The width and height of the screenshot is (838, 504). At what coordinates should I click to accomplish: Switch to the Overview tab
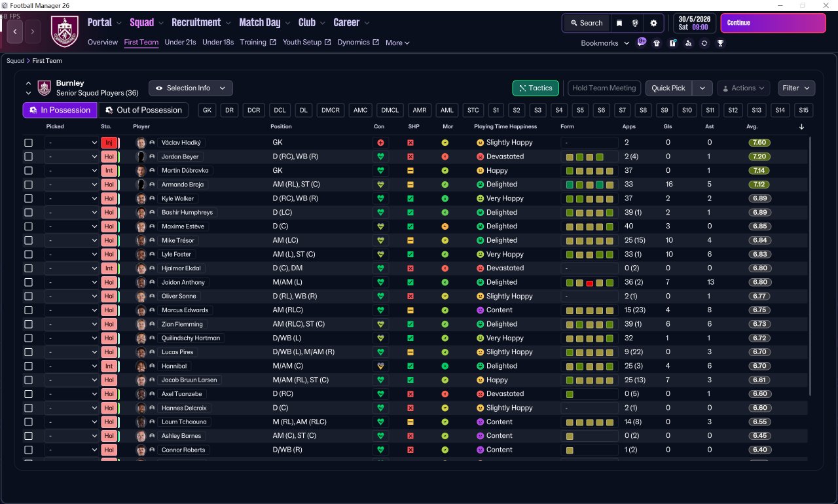point(103,43)
